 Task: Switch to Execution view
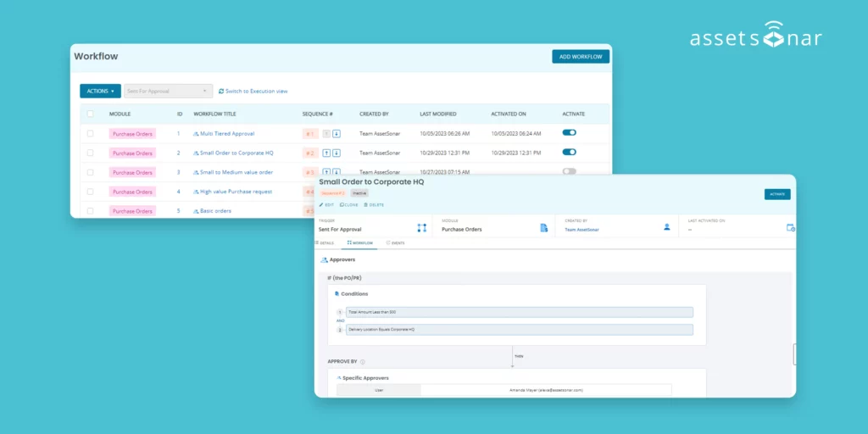tap(253, 91)
